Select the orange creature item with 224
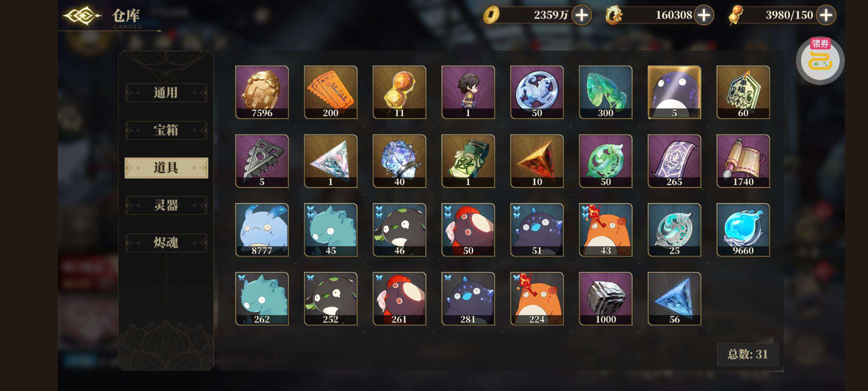The height and width of the screenshot is (391, 868). [x=537, y=299]
